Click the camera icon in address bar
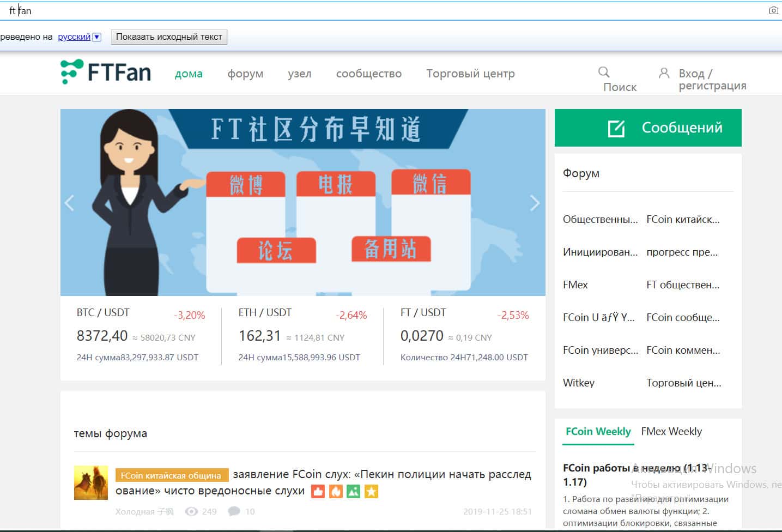Viewport: 782px width, 532px height. click(x=773, y=10)
